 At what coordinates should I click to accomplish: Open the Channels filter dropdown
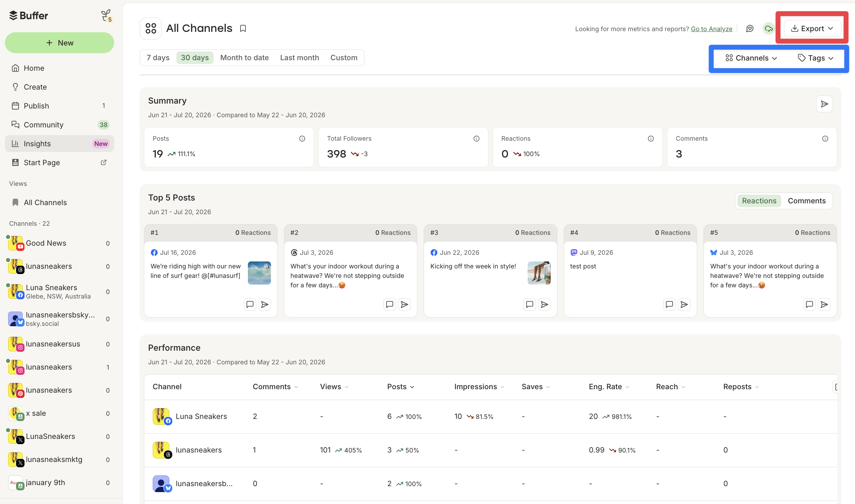pos(751,58)
